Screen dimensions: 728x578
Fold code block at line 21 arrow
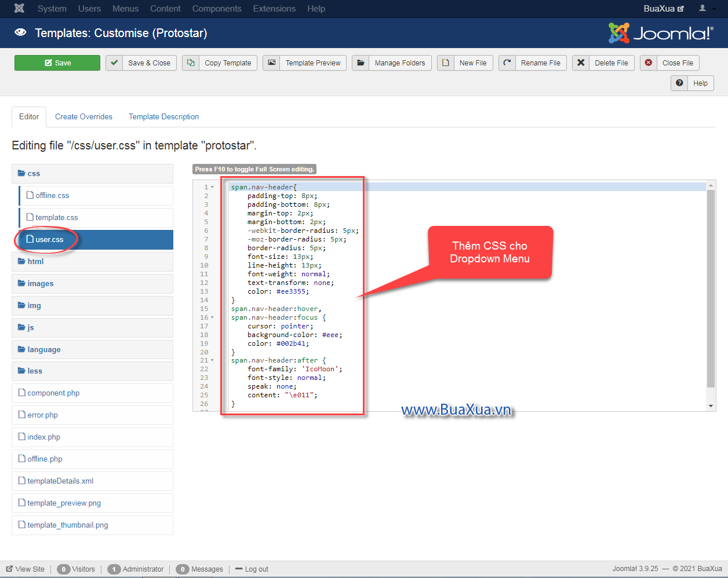[212, 360]
